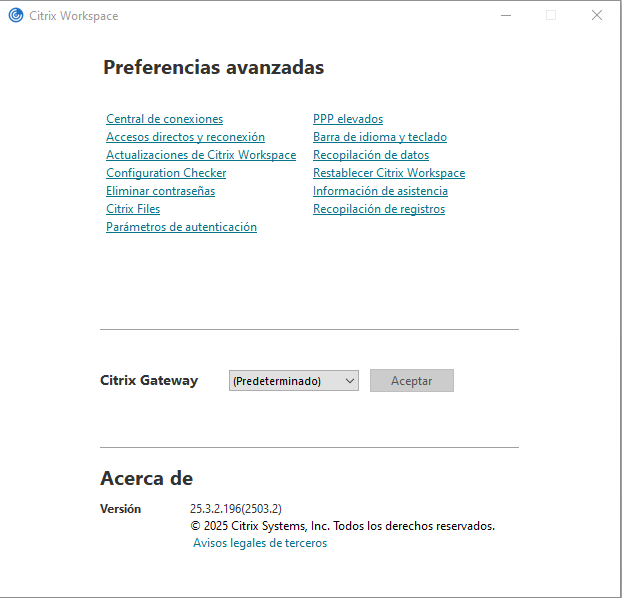Click version number 25.3.2.196(2503.2)
The width and height of the screenshot is (622, 598).
(236, 509)
